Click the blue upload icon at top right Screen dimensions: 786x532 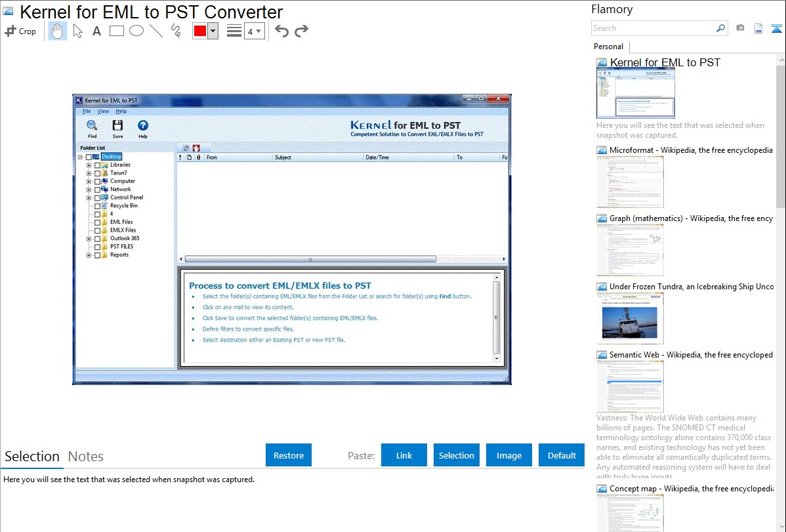coord(776,28)
